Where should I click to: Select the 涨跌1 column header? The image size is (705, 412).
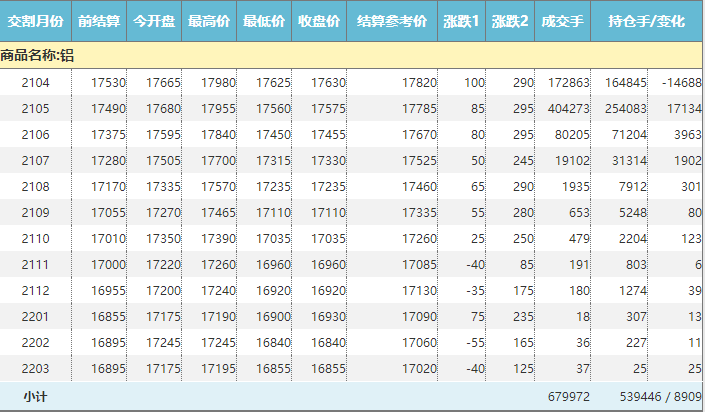coord(462,21)
